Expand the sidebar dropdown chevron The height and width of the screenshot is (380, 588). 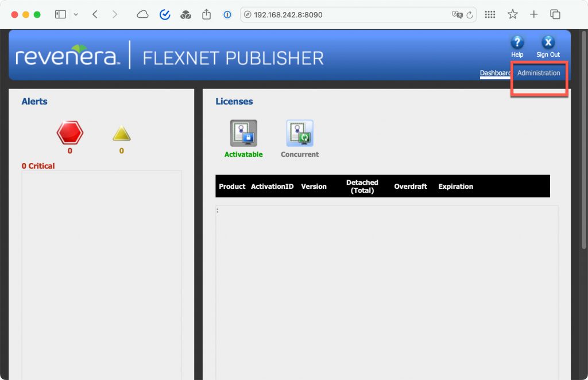76,14
